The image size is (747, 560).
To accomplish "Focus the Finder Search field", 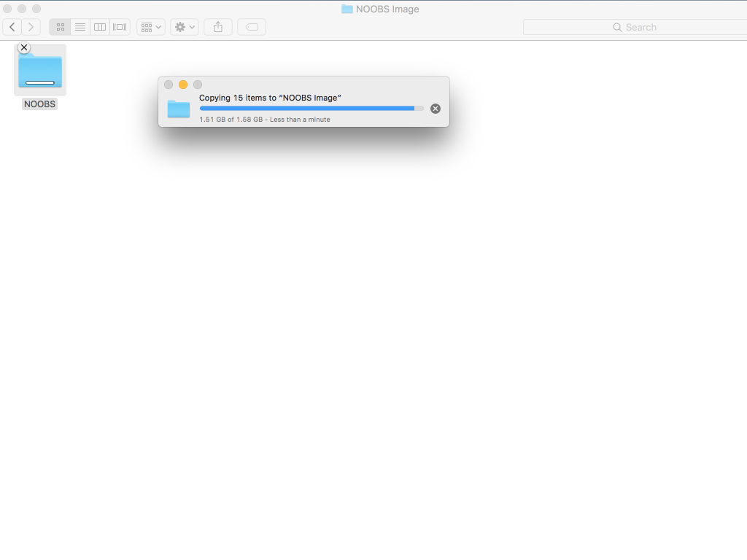I will [635, 27].
